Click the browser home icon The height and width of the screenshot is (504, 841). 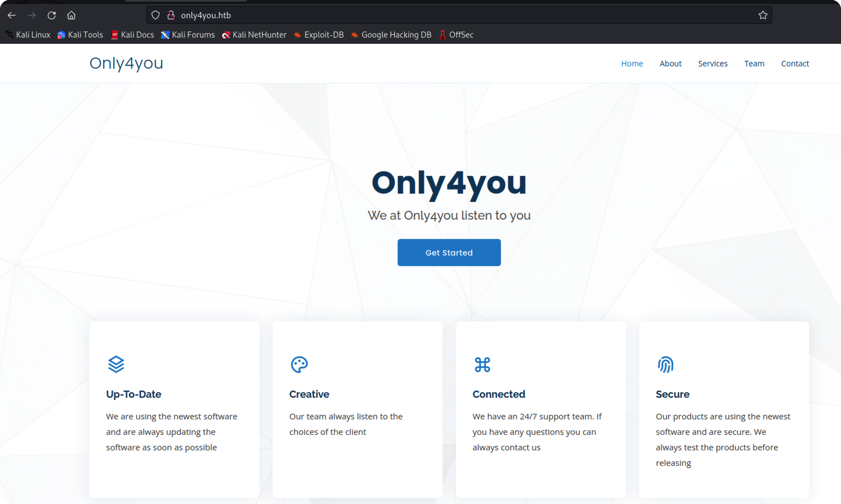[71, 15]
